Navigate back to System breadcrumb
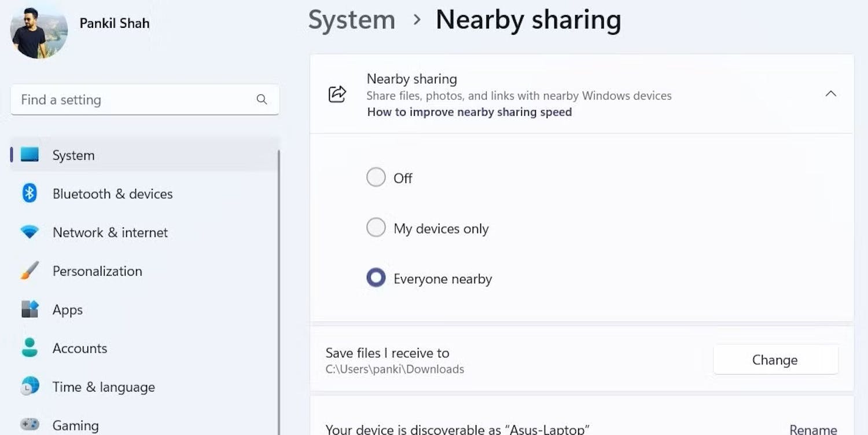Image resolution: width=868 pixels, height=435 pixels. pyautogui.click(x=351, y=20)
